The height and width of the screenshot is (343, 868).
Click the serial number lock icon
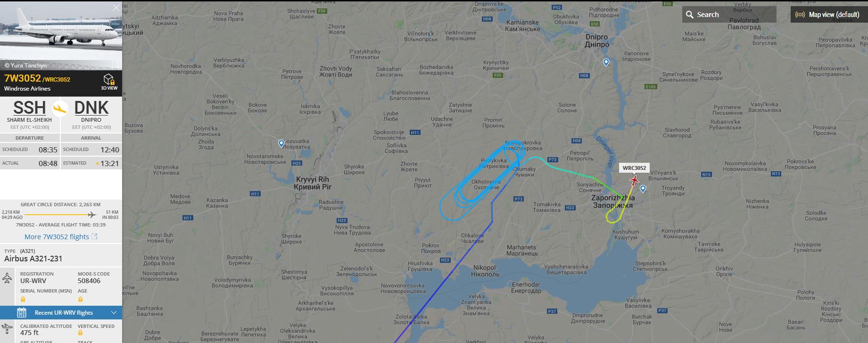23,299
